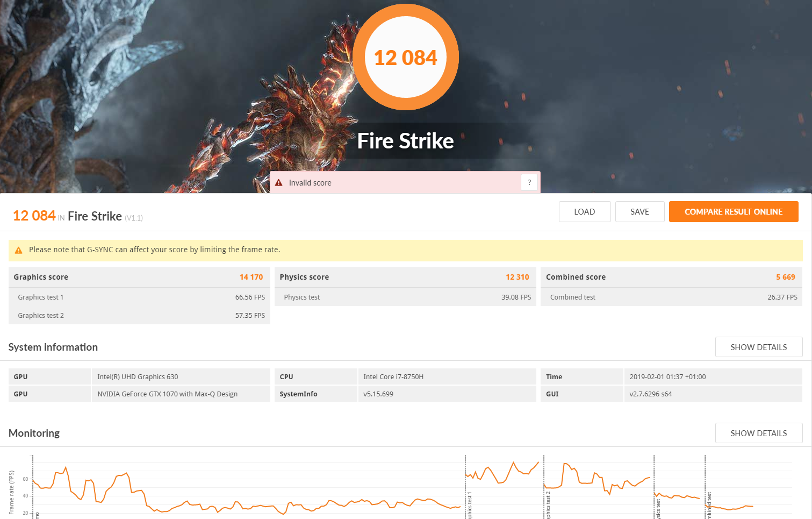Image resolution: width=812 pixels, height=519 pixels.
Task: Click the Graphics score label
Action: click(41, 277)
